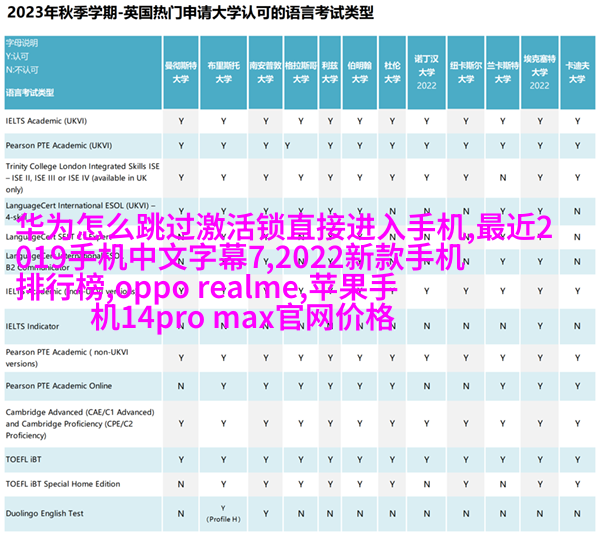The image size is (600, 536).
Task: Click the 语言考试类型 header label
Action: pyautogui.click(x=30, y=92)
